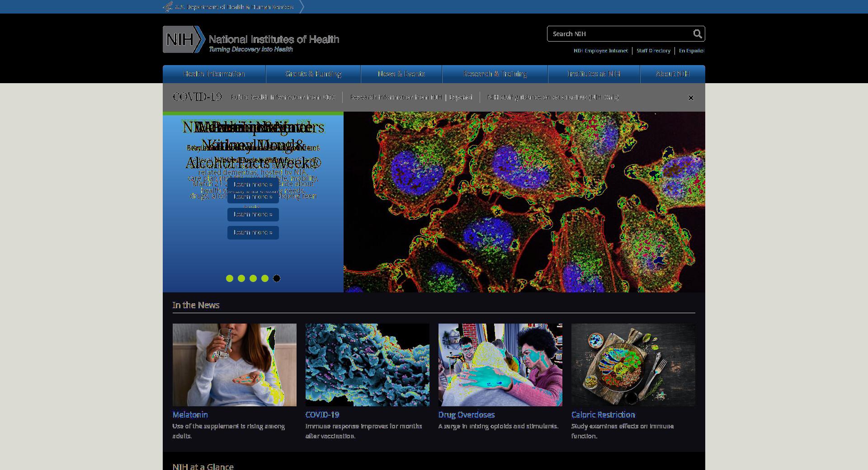Image resolution: width=868 pixels, height=470 pixels.
Task: Click the COVID-19 banner heading
Action: (197, 97)
